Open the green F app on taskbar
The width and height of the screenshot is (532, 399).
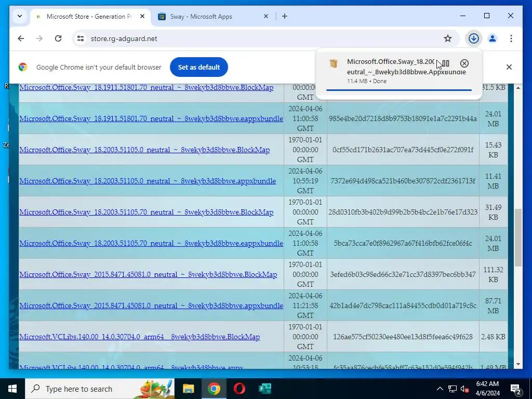tap(264, 389)
